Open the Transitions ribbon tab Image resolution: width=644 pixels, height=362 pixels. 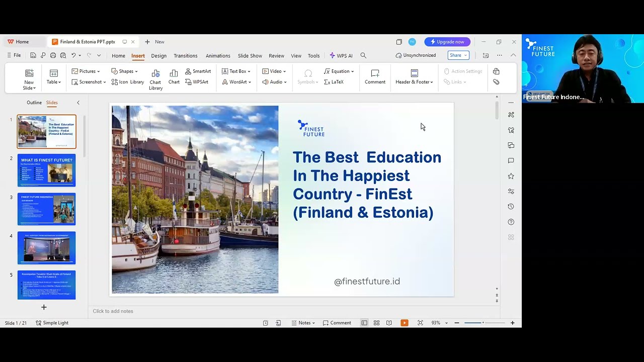[x=185, y=56]
